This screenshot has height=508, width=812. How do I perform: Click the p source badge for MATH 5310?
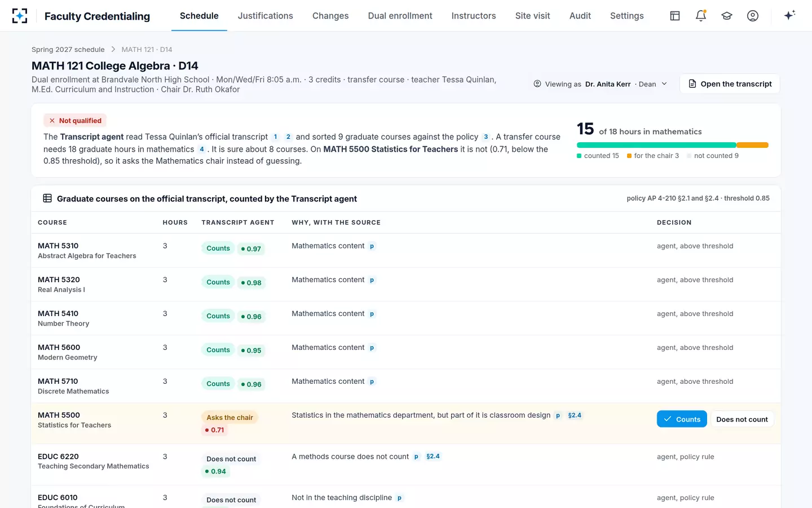[x=372, y=246]
